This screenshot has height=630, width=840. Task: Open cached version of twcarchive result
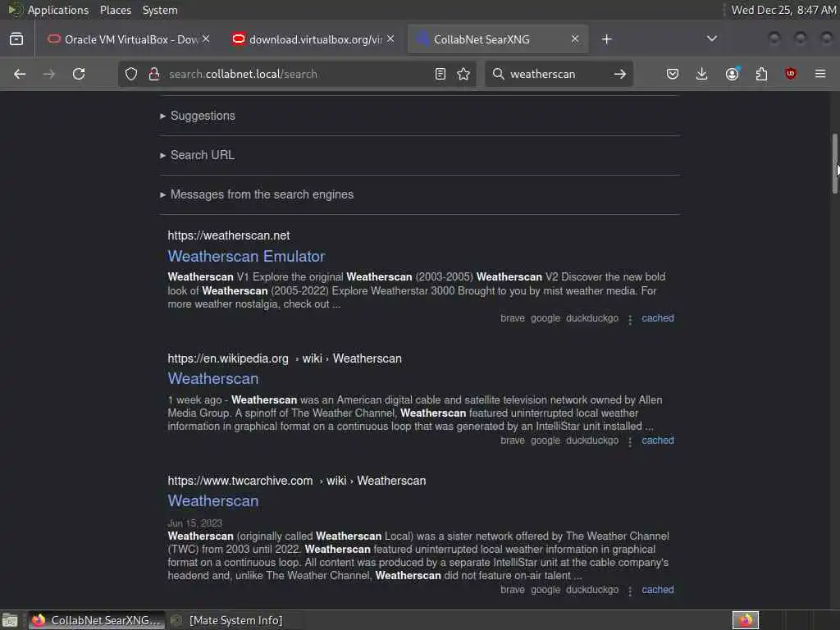click(657, 589)
